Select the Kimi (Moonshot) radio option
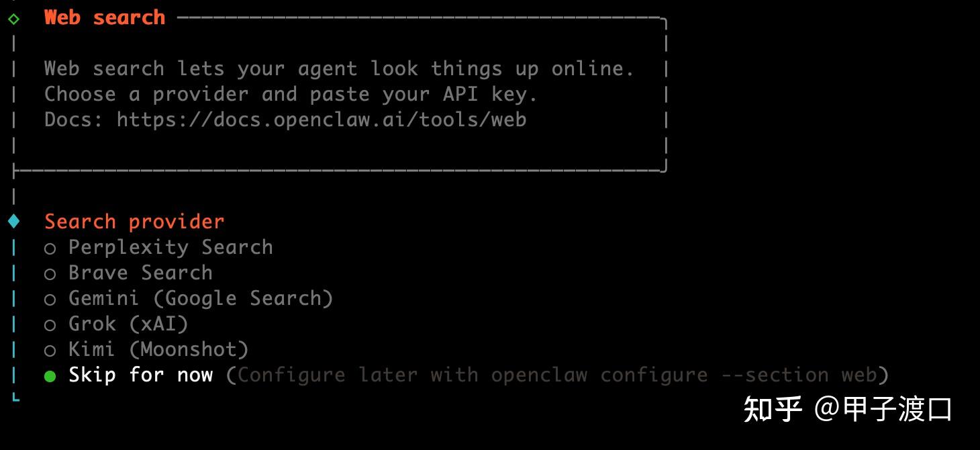This screenshot has width=980, height=450. tap(50, 350)
